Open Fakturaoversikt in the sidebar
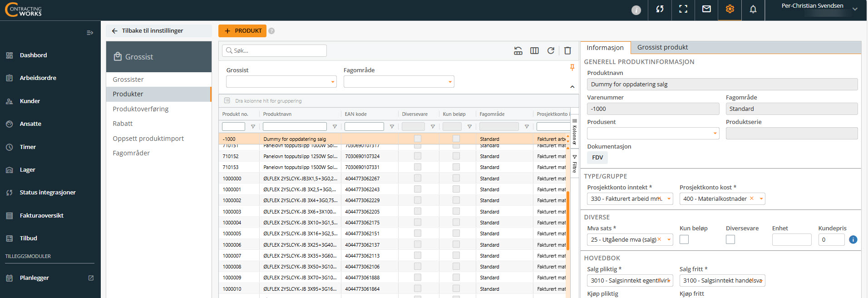The height and width of the screenshot is (298, 868). point(42,215)
